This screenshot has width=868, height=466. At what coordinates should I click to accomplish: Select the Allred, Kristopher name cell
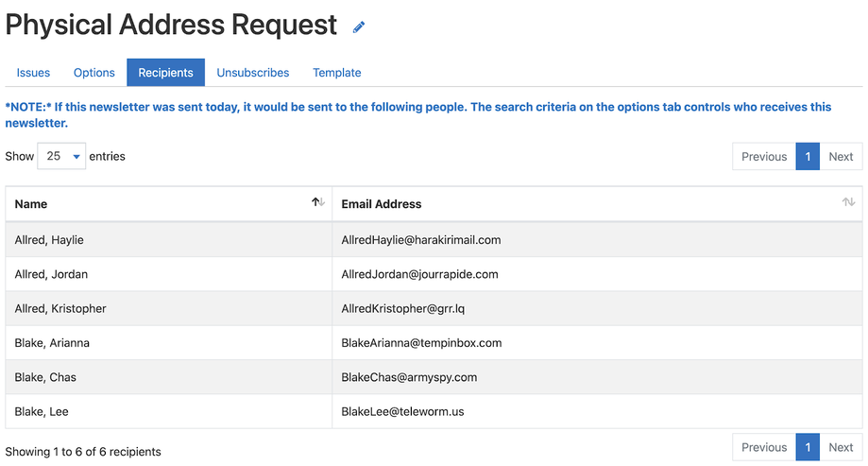click(169, 309)
